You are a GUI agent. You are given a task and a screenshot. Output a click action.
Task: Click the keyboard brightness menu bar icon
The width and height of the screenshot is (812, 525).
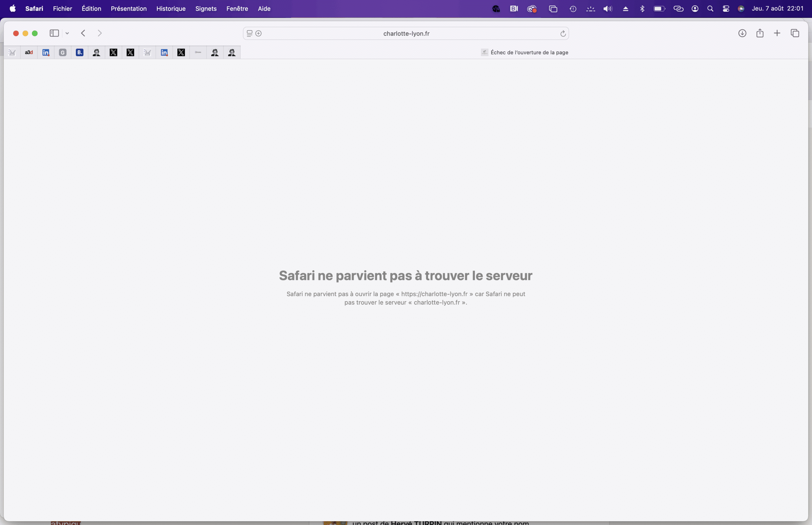pyautogui.click(x=590, y=9)
